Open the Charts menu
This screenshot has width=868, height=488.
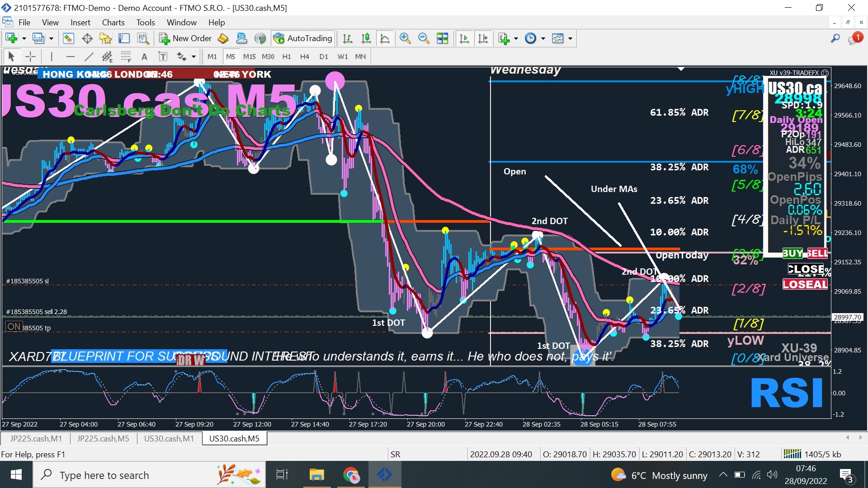click(x=113, y=23)
